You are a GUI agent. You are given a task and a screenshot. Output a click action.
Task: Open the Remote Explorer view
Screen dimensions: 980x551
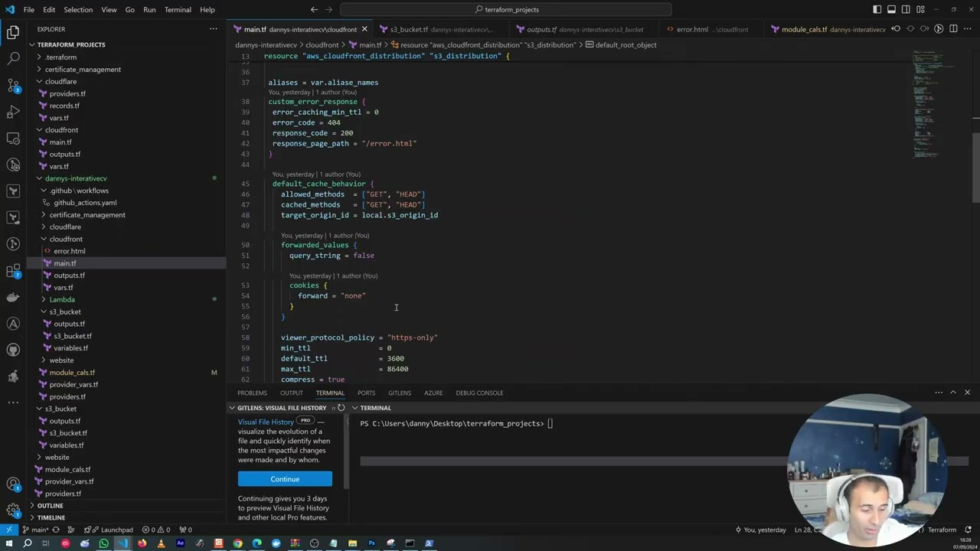coord(13,139)
